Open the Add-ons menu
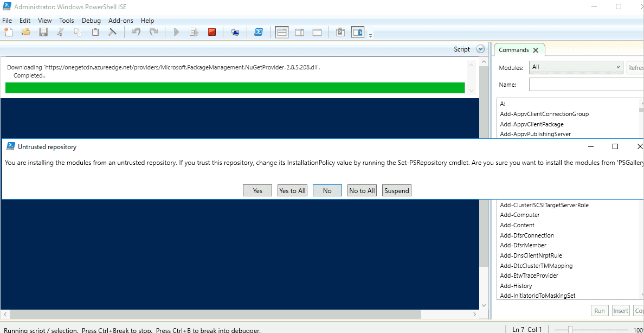This screenshot has height=333, width=644. click(121, 21)
